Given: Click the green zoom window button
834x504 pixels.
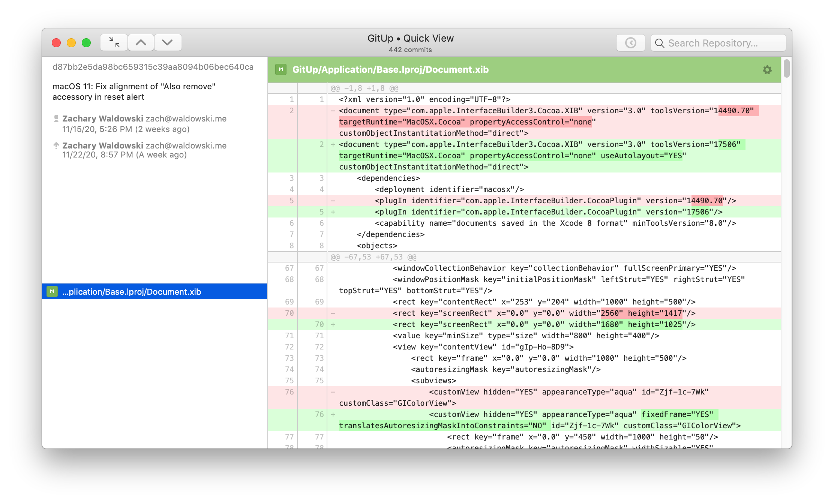Looking at the screenshot, I should tap(86, 43).
